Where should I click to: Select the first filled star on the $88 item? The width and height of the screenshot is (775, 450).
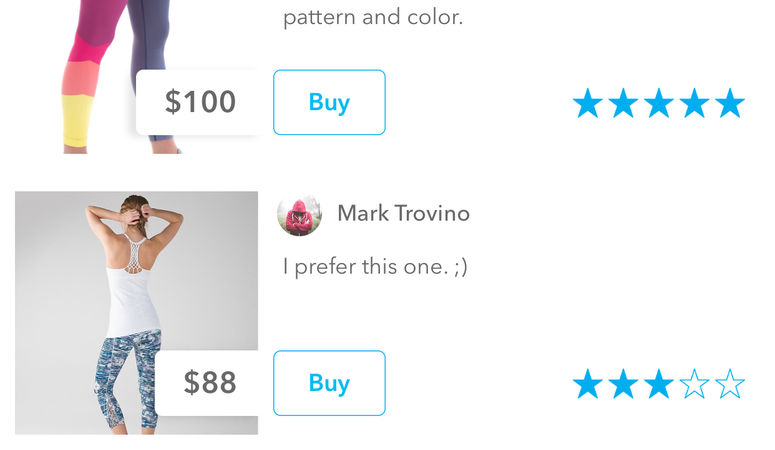[x=588, y=384]
